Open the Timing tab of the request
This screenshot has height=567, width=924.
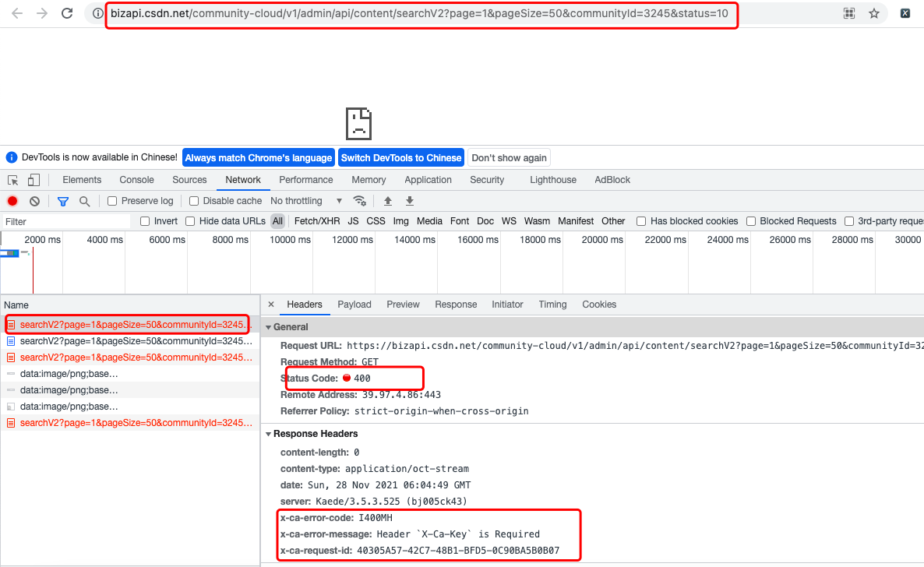552,304
